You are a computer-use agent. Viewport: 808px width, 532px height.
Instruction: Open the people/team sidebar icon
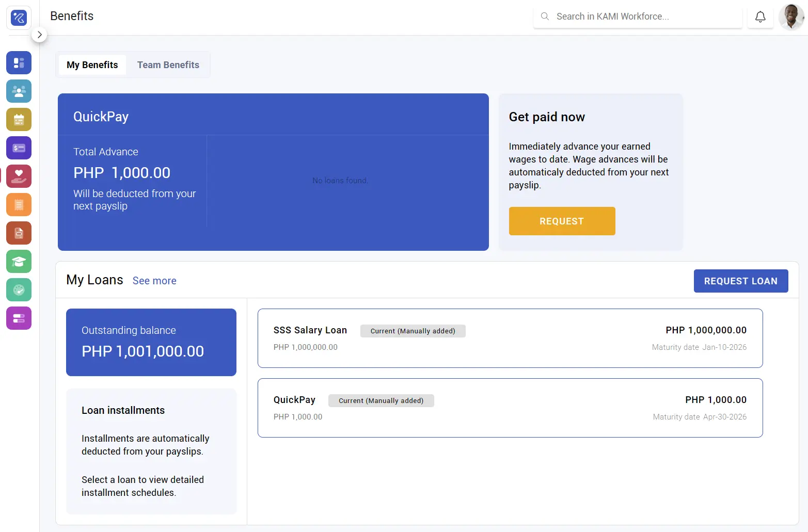click(x=19, y=91)
